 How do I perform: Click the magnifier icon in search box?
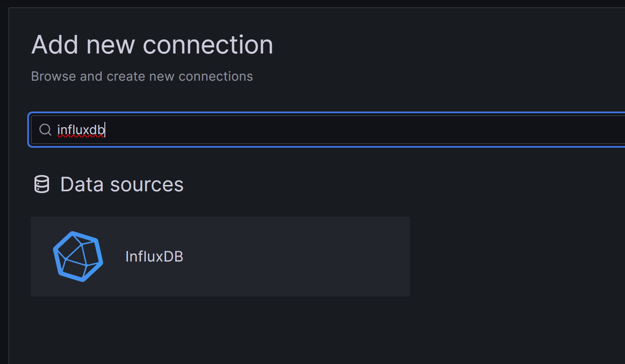coord(45,130)
